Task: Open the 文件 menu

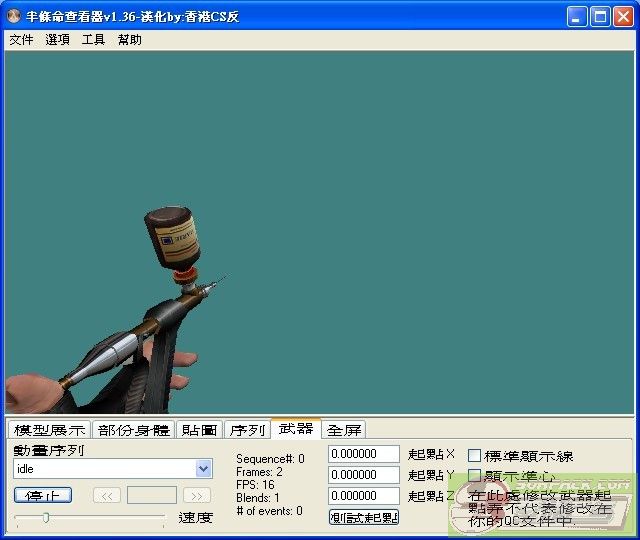Action: coord(21,40)
